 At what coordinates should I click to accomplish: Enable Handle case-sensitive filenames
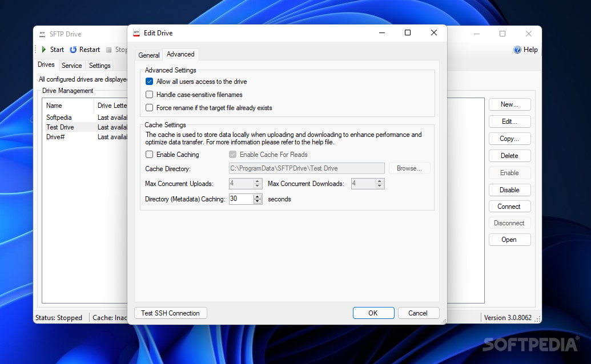[x=149, y=95]
